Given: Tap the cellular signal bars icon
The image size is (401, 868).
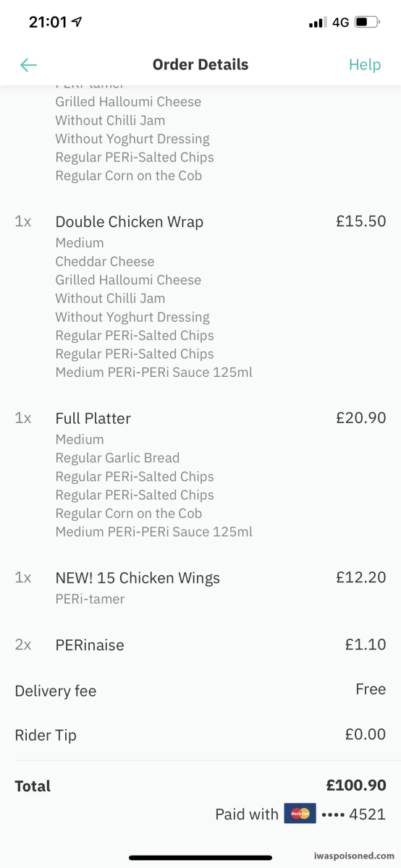Looking at the screenshot, I should (x=318, y=22).
